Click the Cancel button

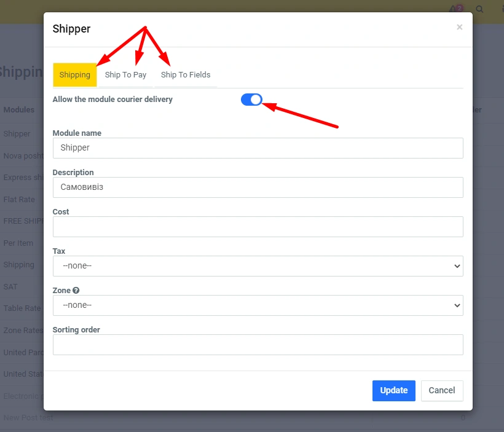(x=441, y=390)
